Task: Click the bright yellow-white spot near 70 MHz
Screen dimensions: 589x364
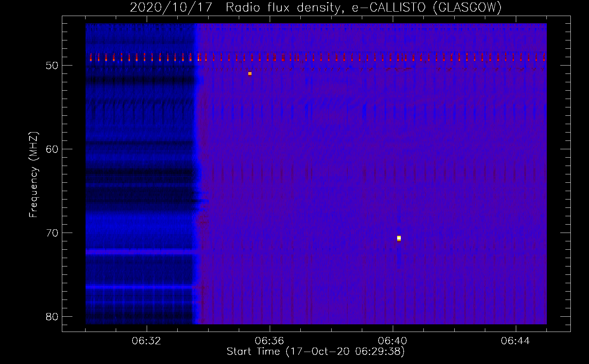Action: tap(399, 238)
